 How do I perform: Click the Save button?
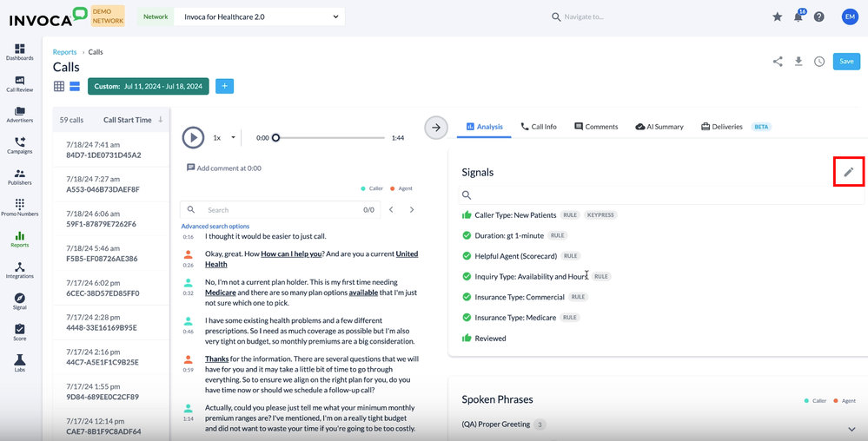846,62
